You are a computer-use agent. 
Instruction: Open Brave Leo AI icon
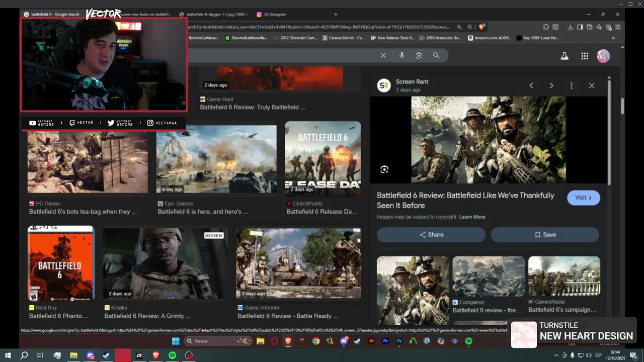[x=599, y=27]
